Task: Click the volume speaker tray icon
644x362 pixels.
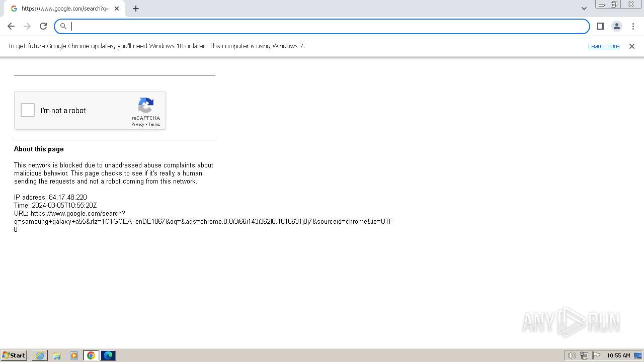Action: click(x=572, y=355)
